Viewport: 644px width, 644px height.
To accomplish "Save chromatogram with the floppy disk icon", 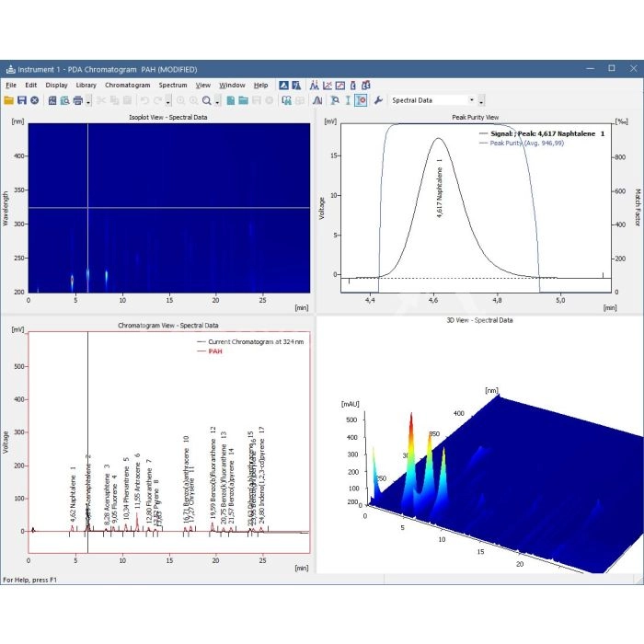I will point(22,100).
